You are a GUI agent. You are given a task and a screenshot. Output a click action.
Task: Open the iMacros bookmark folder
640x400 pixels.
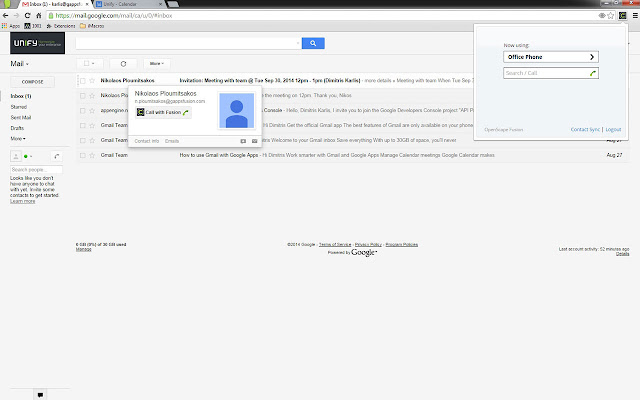pos(92,26)
